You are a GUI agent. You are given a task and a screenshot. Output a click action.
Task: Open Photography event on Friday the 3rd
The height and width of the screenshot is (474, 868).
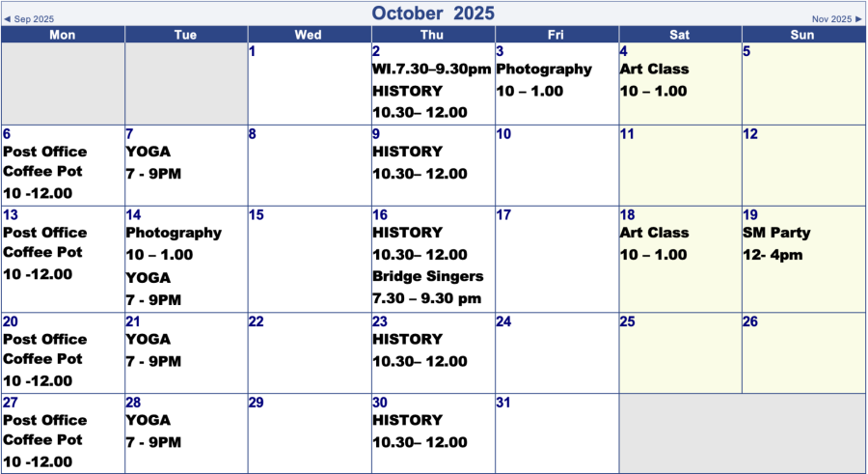544,70
